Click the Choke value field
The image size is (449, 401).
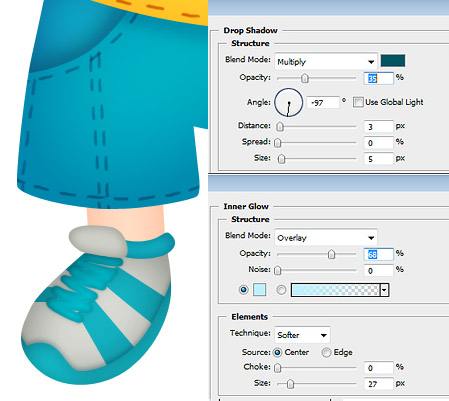click(x=378, y=368)
